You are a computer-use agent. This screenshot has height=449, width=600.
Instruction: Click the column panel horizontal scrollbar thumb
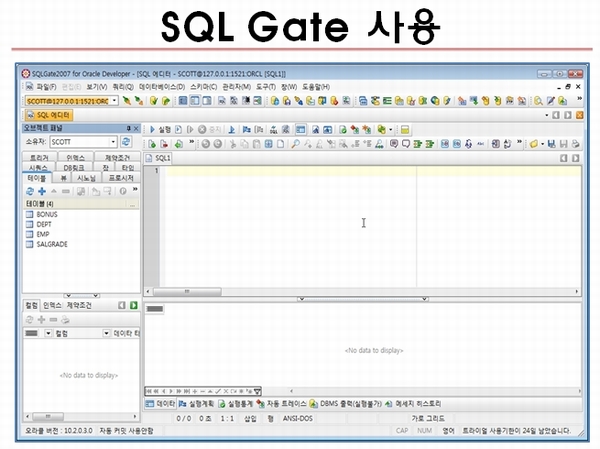click(x=48, y=416)
